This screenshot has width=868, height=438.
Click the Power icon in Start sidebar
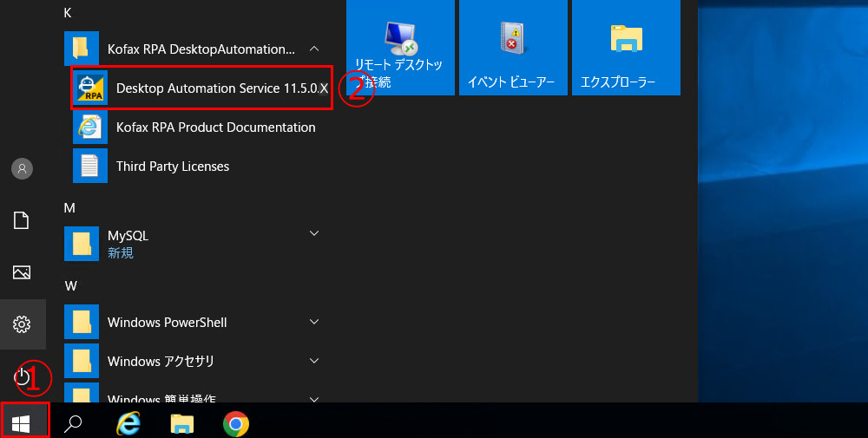coord(23,376)
